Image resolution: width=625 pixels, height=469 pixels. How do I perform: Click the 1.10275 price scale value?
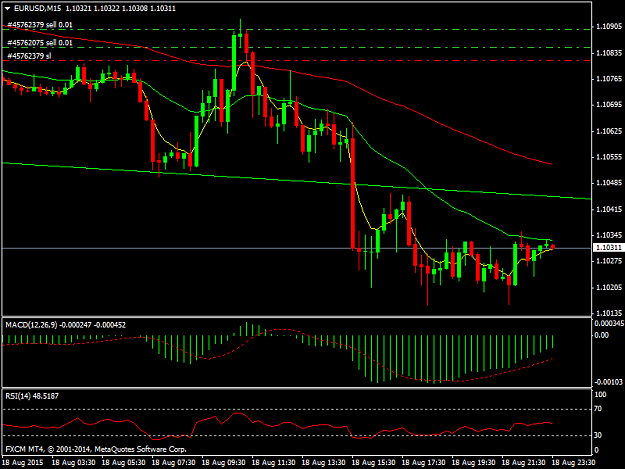click(609, 261)
